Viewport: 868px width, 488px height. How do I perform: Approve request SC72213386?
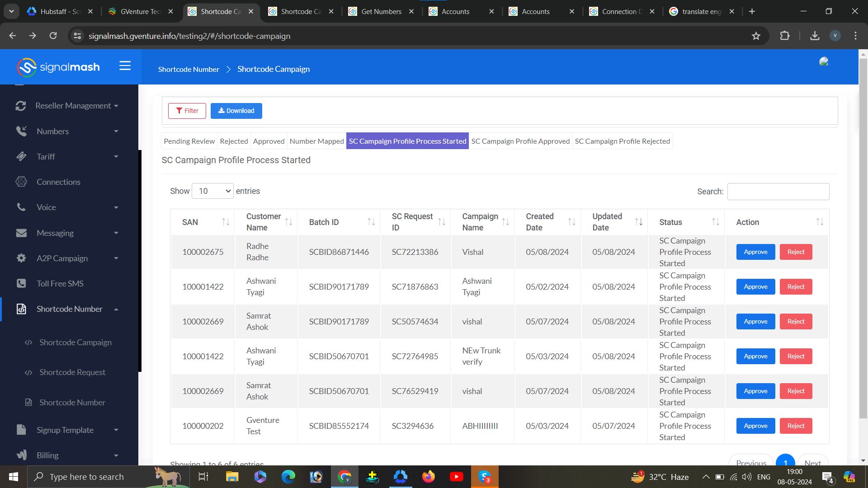tap(755, 252)
